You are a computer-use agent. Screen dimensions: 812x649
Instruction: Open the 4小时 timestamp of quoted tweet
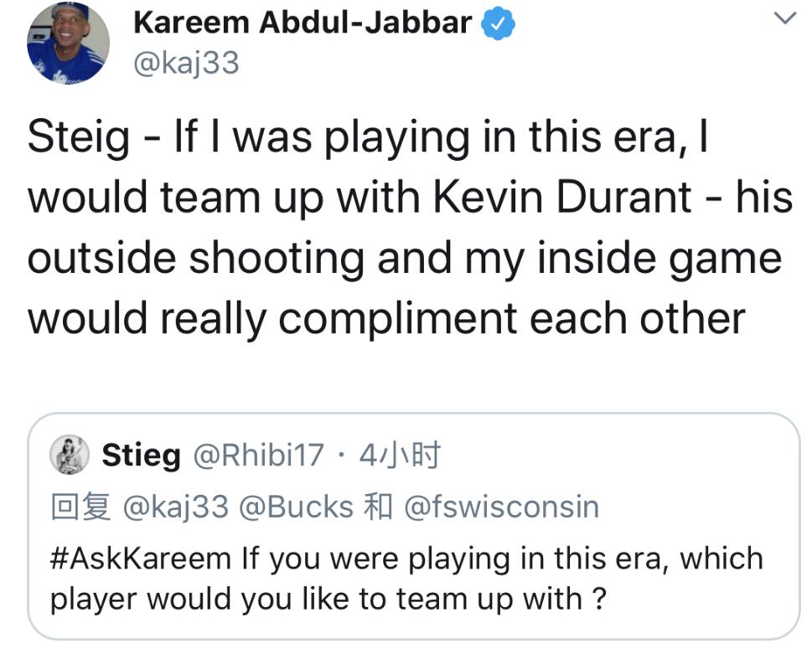pyautogui.click(x=399, y=456)
